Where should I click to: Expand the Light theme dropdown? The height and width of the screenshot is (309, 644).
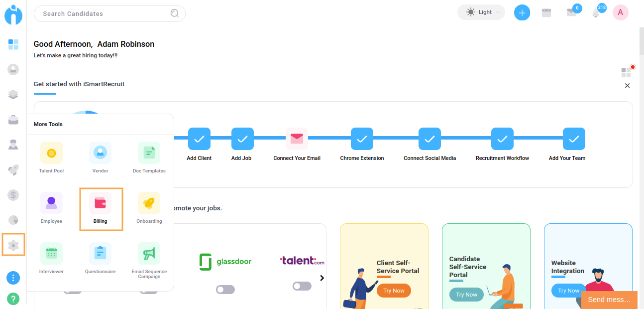[481, 12]
